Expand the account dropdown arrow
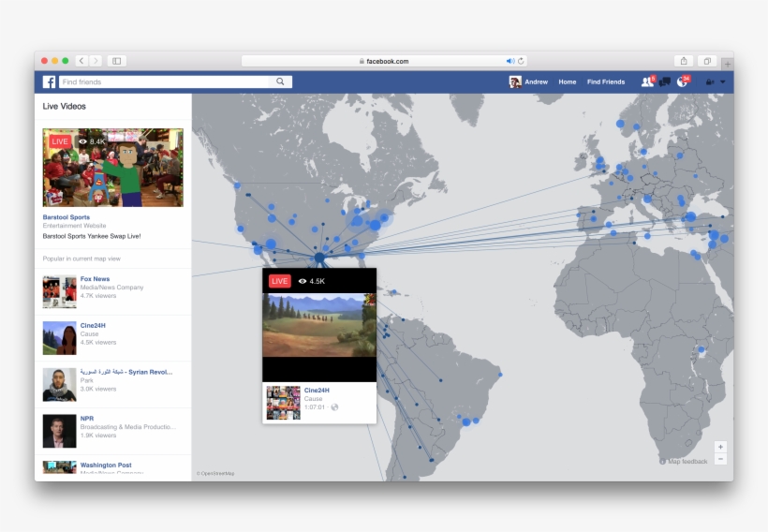Image resolution: width=768 pixels, height=532 pixels. click(723, 82)
